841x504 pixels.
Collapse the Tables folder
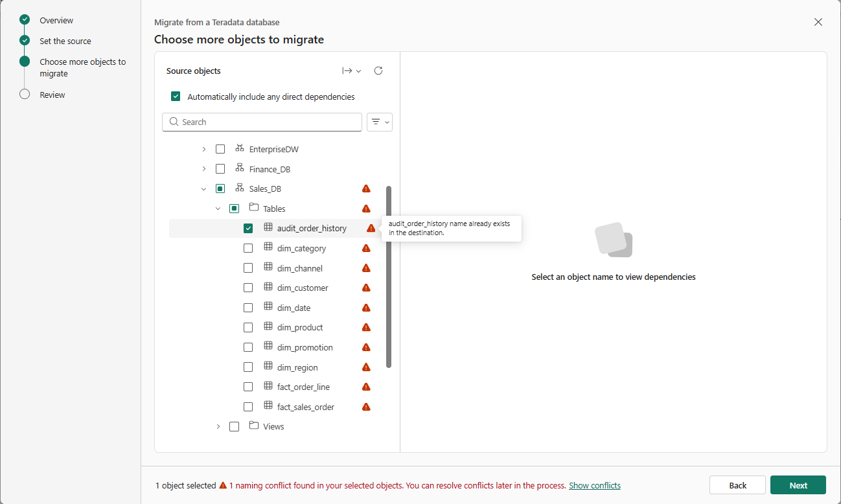(x=218, y=209)
